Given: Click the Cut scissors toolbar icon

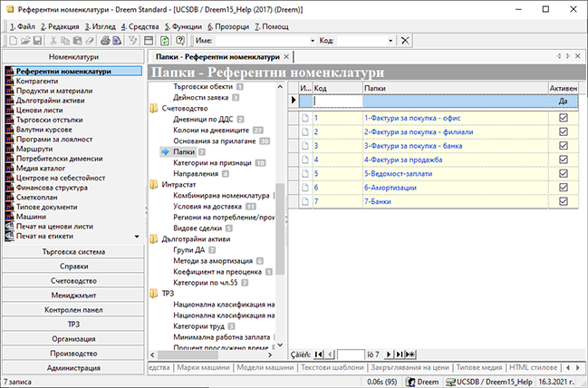Looking at the screenshot, I should point(55,41).
